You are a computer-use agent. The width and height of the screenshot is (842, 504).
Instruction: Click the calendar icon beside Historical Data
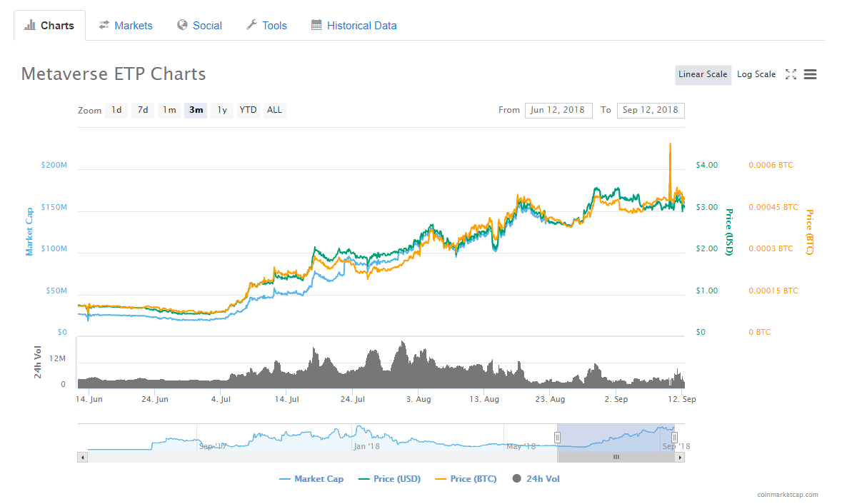point(316,25)
